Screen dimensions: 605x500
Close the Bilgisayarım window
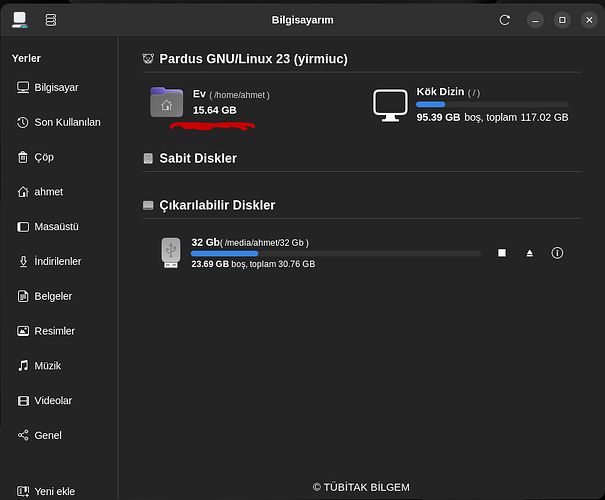click(589, 20)
